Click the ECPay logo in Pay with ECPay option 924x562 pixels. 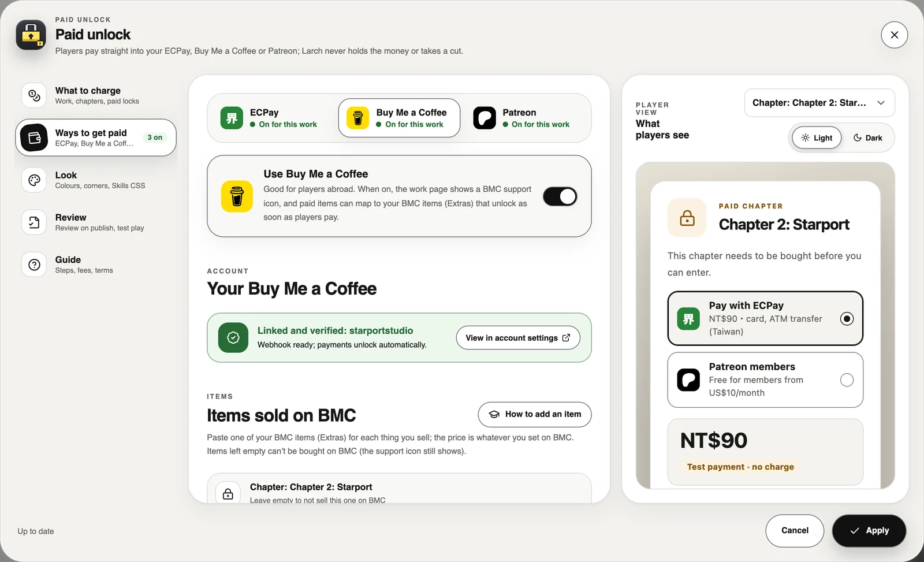tap(688, 319)
